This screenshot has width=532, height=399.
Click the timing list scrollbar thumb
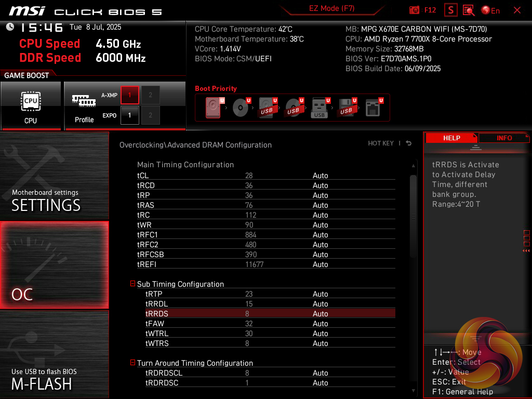(413, 217)
